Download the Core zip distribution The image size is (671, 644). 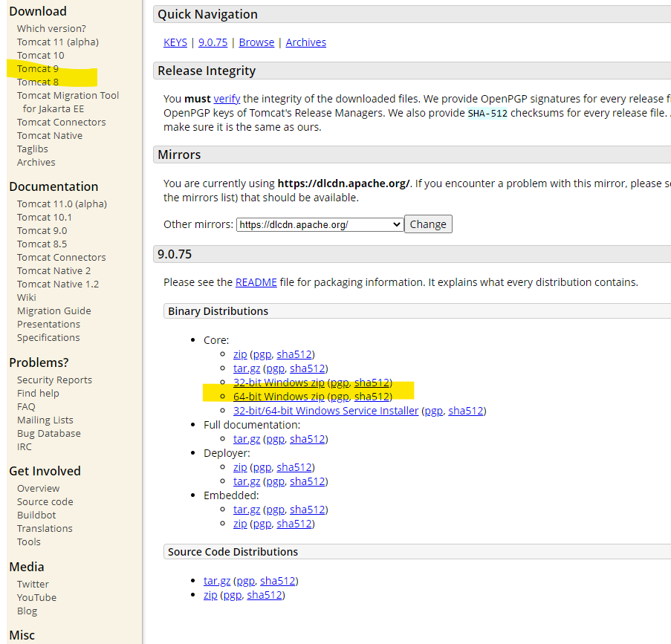click(x=240, y=354)
